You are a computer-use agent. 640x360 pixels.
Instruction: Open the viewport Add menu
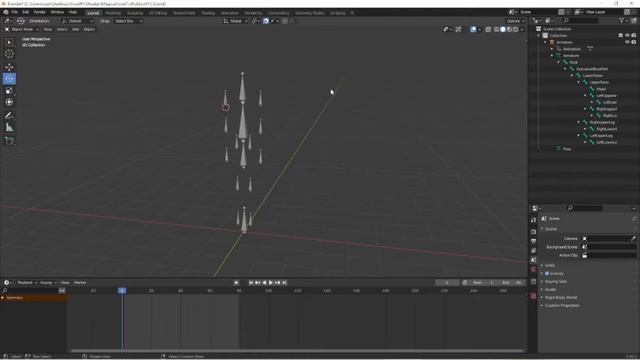[76, 29]
